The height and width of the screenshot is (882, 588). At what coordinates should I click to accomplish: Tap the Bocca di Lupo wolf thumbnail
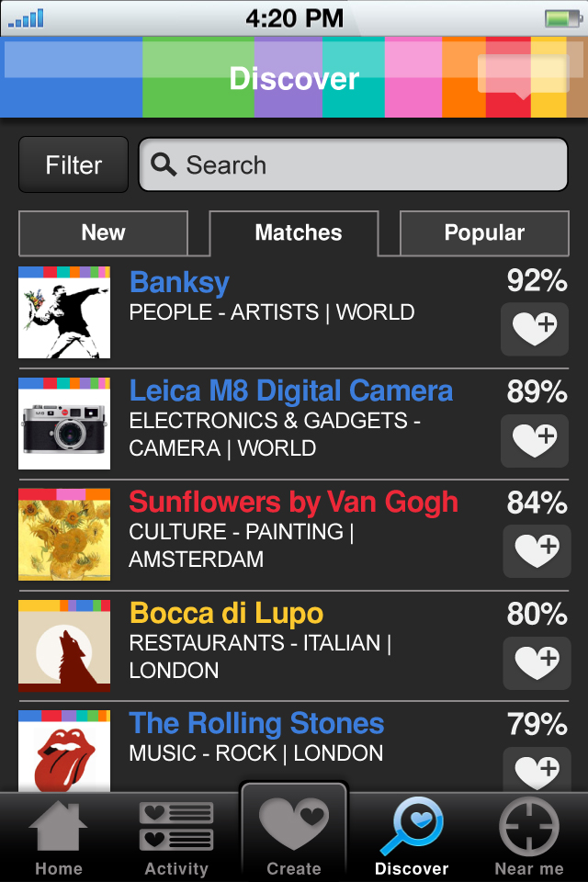[64, 646]
